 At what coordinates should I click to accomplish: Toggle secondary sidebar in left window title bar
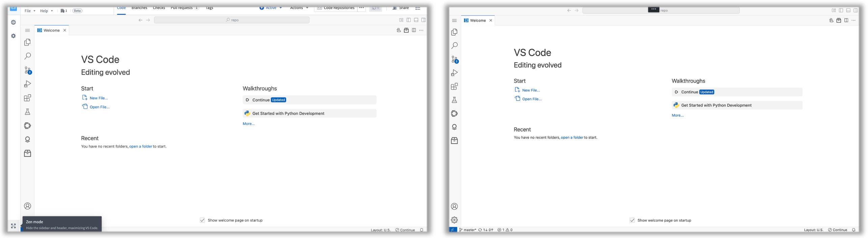click(x=424, y=20)
